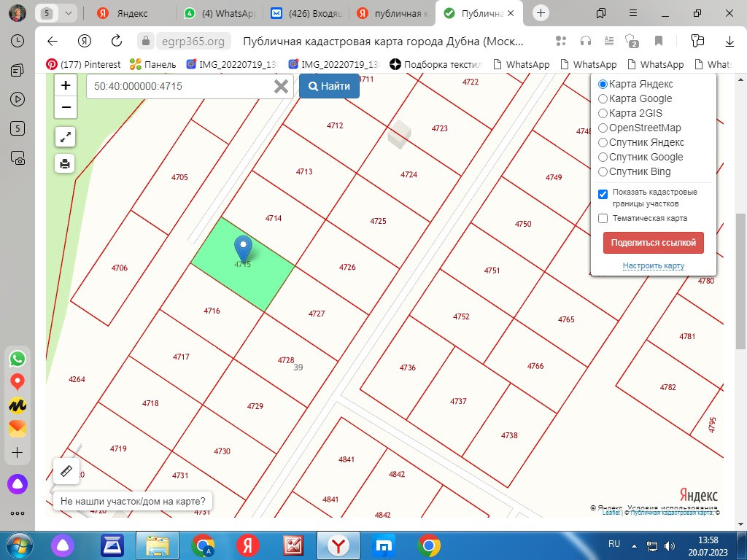Clear the cadastral number search field
This screenshot has height=560, width=747.
[x=281, y=86]
